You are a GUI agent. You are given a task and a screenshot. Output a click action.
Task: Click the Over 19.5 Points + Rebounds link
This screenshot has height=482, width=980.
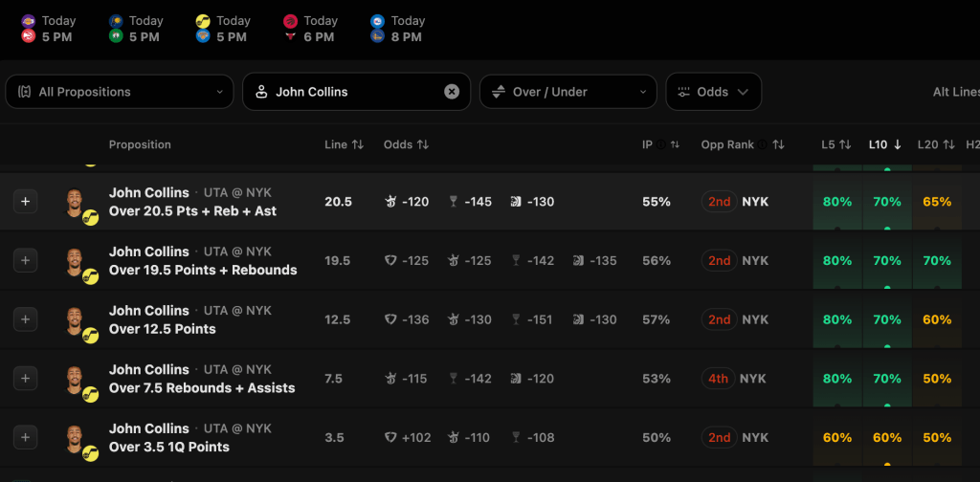203,270
